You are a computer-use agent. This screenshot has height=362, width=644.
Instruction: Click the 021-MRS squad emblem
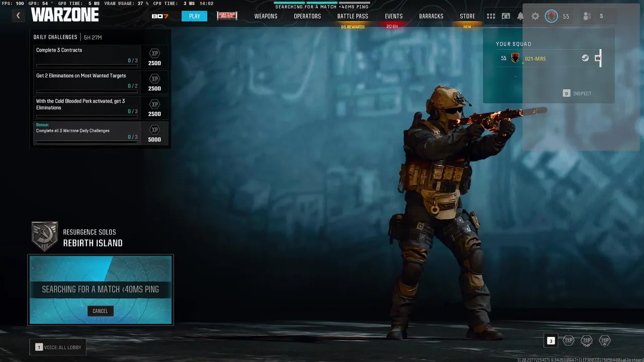[x=515, y=58]
